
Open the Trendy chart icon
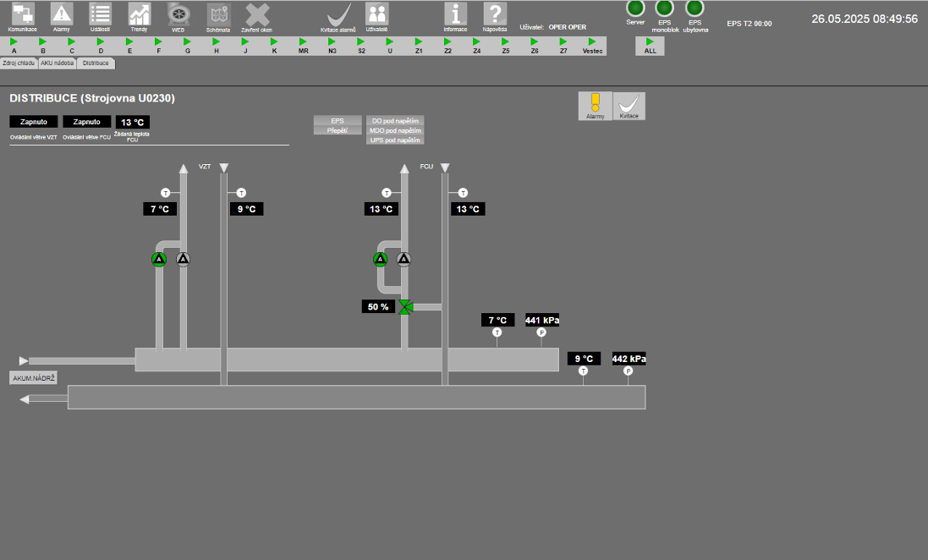click(x=139, y=14)
